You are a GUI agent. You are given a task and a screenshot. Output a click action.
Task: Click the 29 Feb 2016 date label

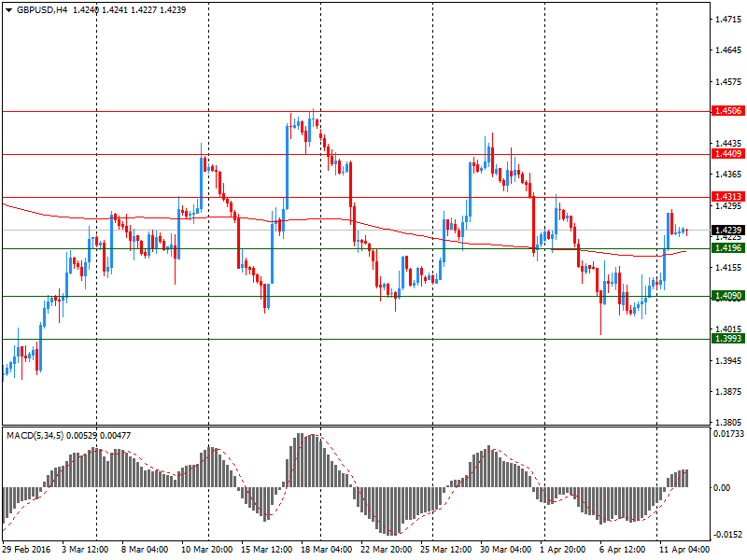27,550
